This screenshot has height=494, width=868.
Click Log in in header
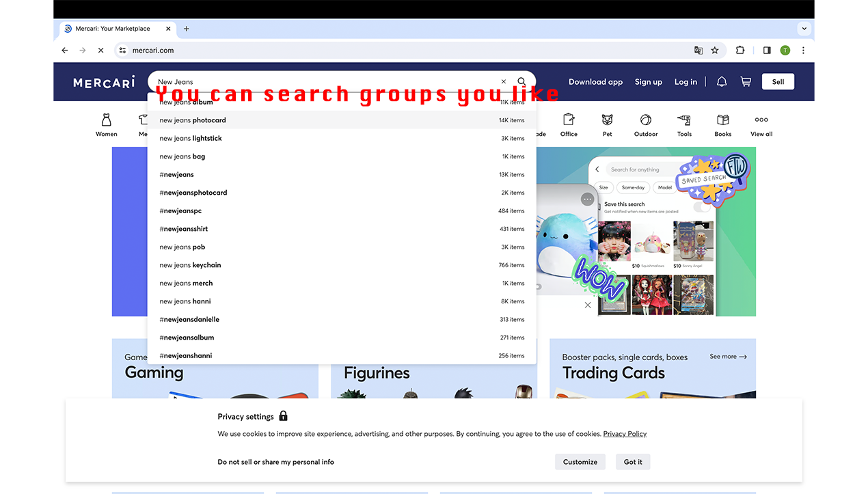coord(686,82)
